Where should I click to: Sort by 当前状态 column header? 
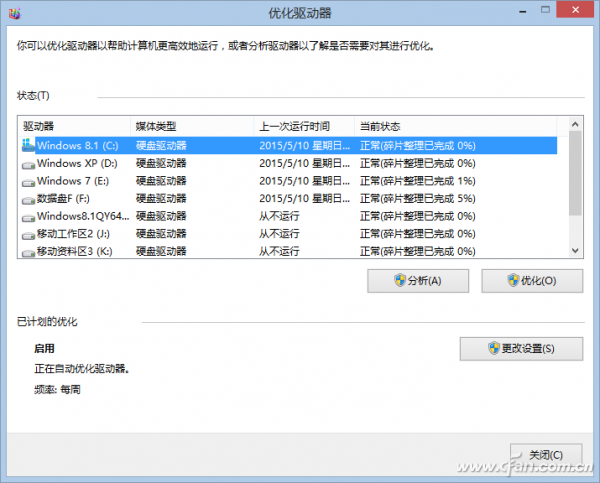(x=455, y=126)
